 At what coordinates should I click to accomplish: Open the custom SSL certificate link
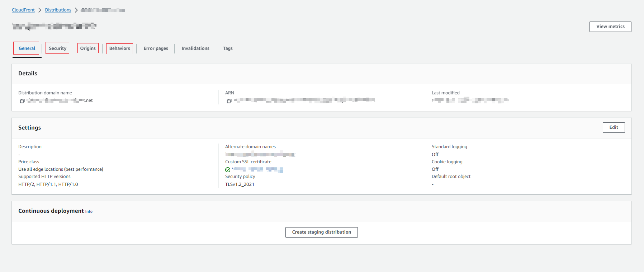click(x=258, y=169)
